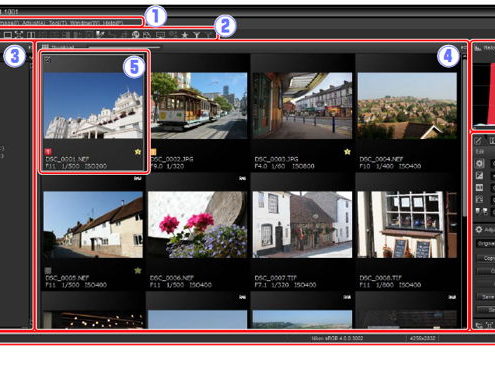The height and width of the screenshot is (365, 495).
Task: Click the 4256x2832 size in status bar
Action: (422, 338)
